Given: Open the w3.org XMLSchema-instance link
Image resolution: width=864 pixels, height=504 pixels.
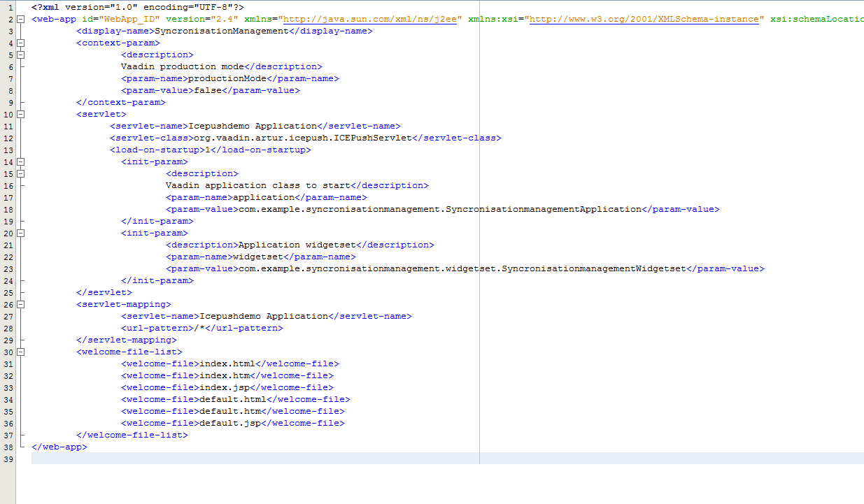Looking at the screenshot, I should (644, 19).
